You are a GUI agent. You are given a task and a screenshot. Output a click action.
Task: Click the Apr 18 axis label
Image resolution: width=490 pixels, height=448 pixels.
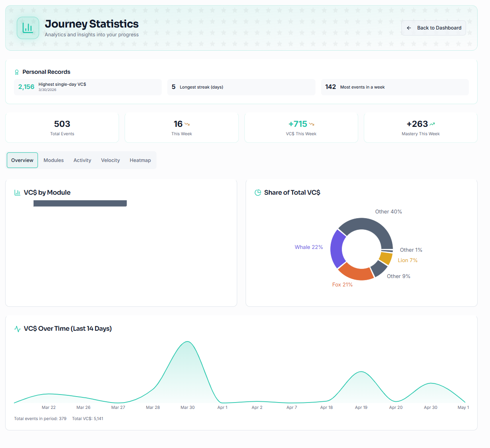pyautogui.click(x=327, y=408)
